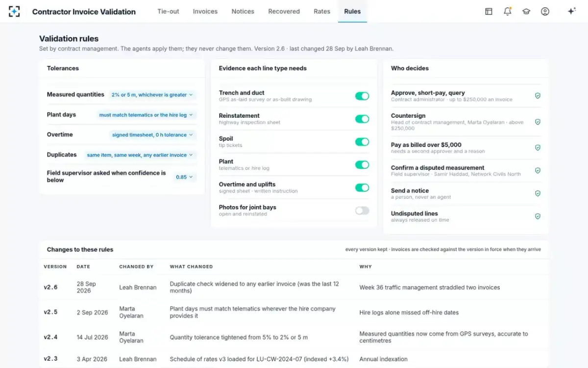Open Measured quantities tolerance dropdown

[x=152, y=95]
